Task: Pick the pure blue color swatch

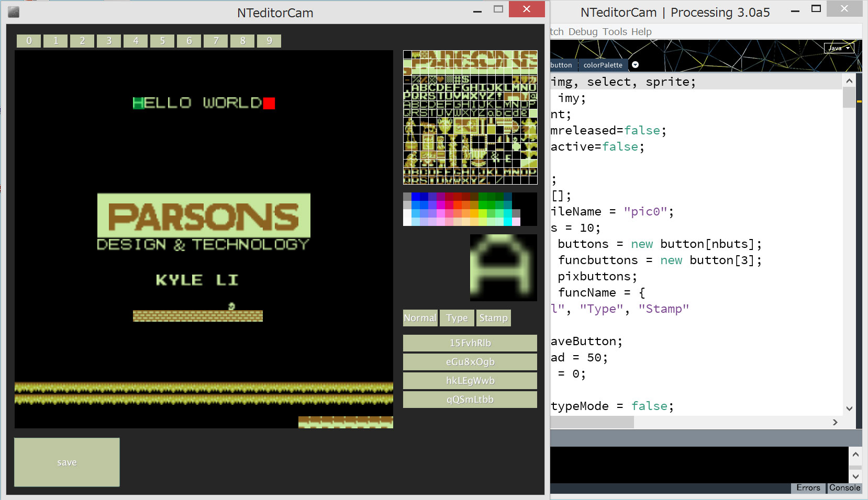Action: [416, 197]
